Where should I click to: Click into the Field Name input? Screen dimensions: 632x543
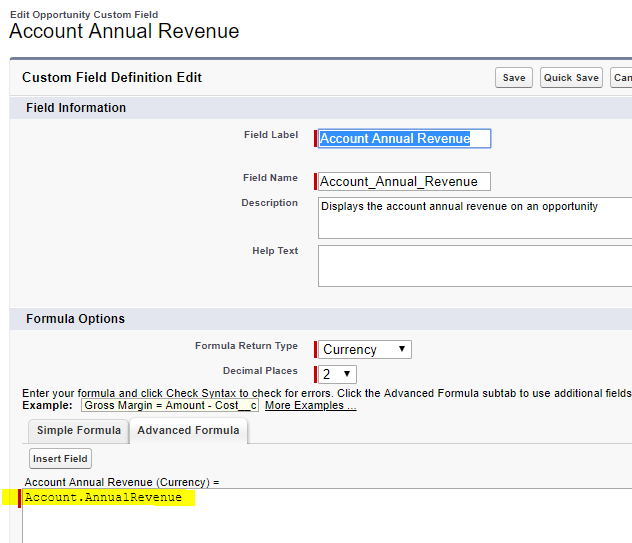[x=404, y=182]
